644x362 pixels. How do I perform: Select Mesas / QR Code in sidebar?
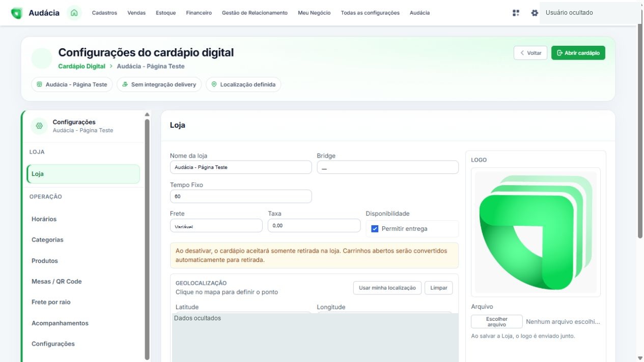click(83, 281)
